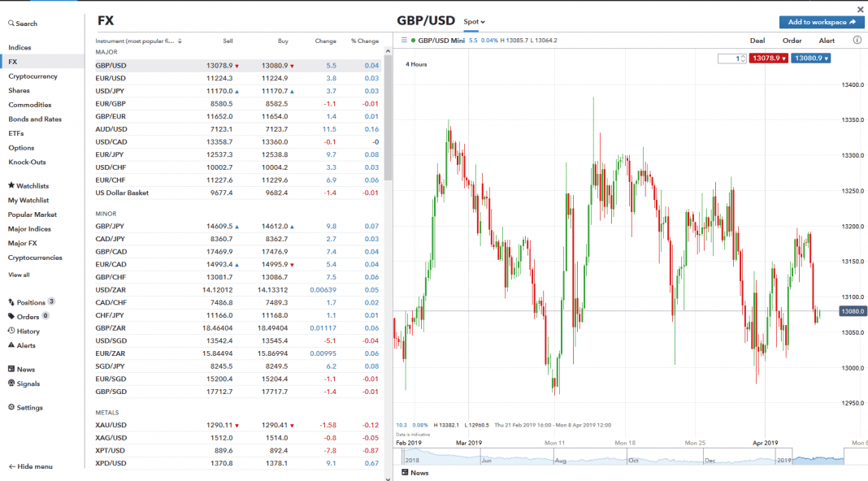The width and height of the screenshot is (868, 481).
Task: Open the Instrument sort order dropdown
Action: [180, 41]
